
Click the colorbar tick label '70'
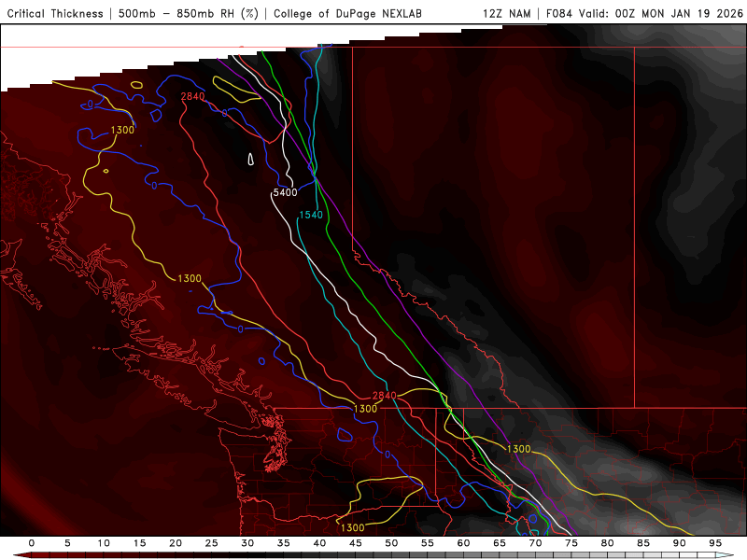tap(535, 543)
